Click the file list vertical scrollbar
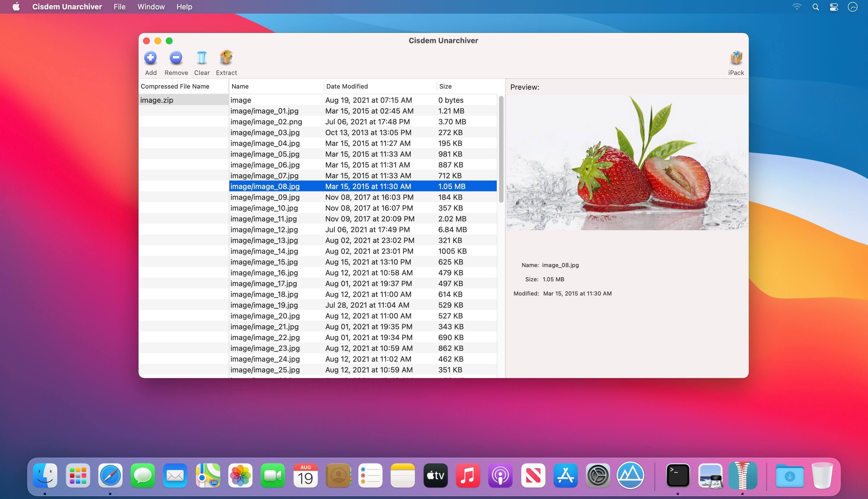 point(501,149)
